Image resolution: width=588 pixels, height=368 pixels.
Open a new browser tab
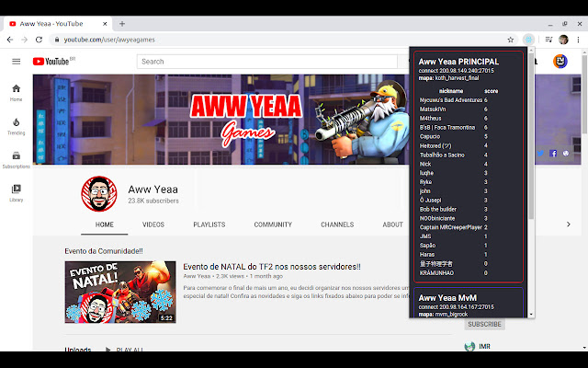[x=122, y=24]
